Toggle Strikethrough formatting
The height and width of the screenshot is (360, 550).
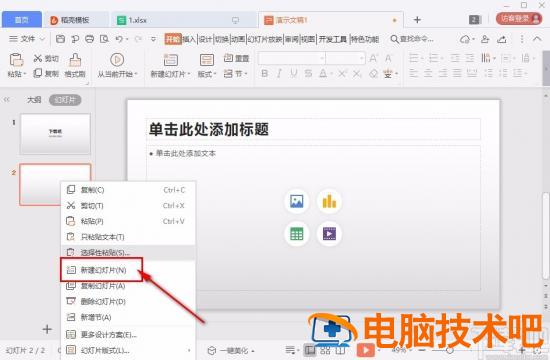point(308,74)
